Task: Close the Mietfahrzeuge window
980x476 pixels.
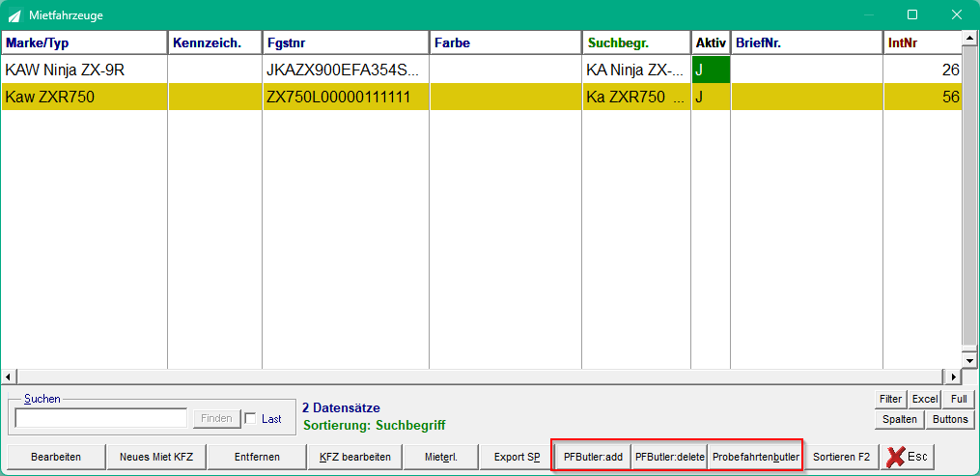Action: tap(956, 15)
